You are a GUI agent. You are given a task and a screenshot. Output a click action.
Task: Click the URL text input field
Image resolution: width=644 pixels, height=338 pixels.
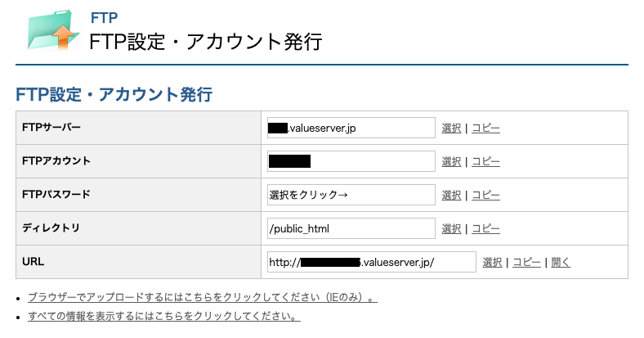[x=372, y=262]
